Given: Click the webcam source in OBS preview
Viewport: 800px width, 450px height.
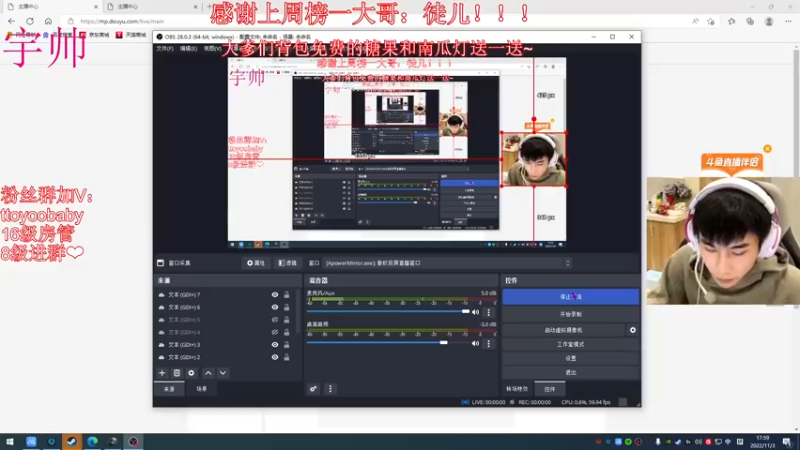Looking at the screenshot, I should [x=534, y=159].
